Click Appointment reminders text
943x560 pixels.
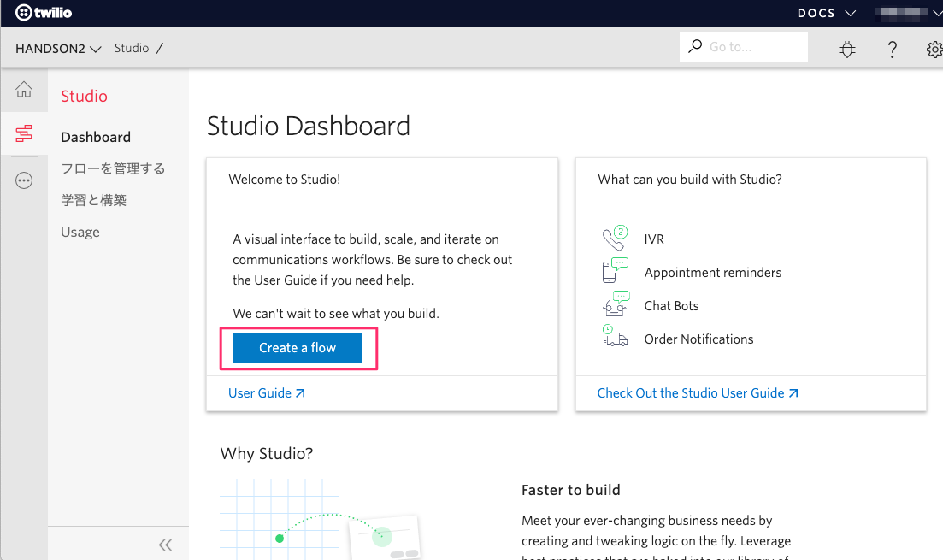(713, 273)
